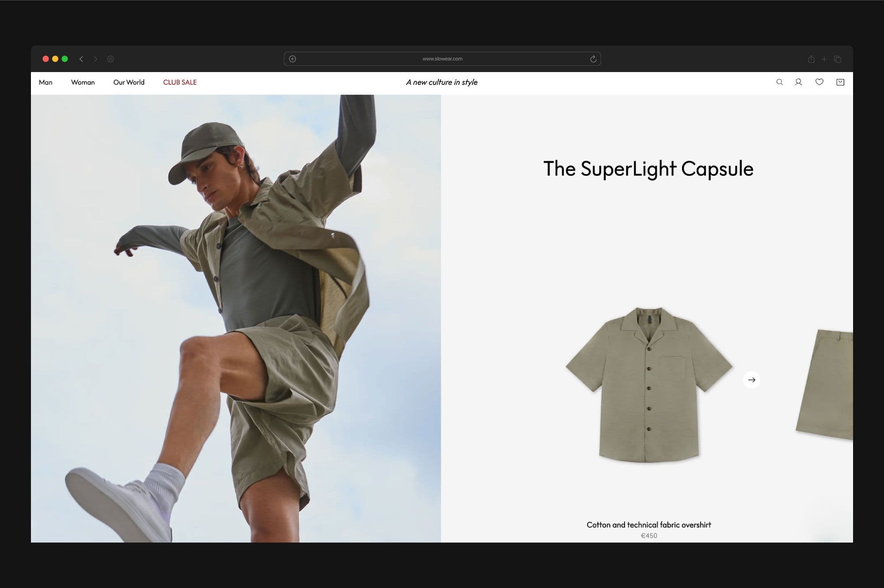
Task: Go to the CLUB SALE page
Action: 180,82
